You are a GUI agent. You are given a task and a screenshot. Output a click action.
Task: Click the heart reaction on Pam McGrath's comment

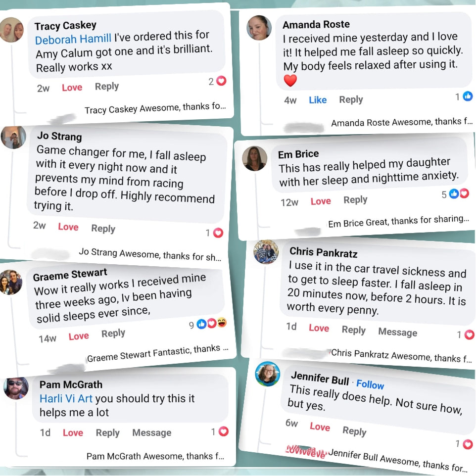tap(224, 431)
